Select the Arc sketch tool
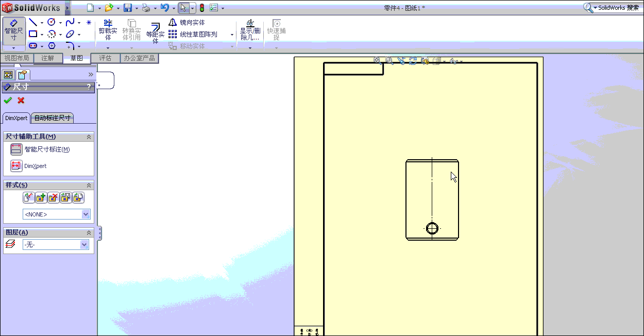The width and height of the screenshot is (644, 336). point(52,34)
